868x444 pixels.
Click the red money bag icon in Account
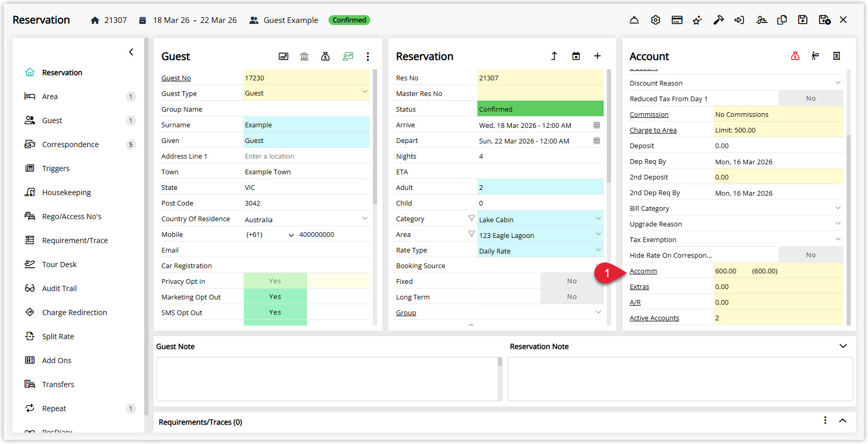(795, 56)
